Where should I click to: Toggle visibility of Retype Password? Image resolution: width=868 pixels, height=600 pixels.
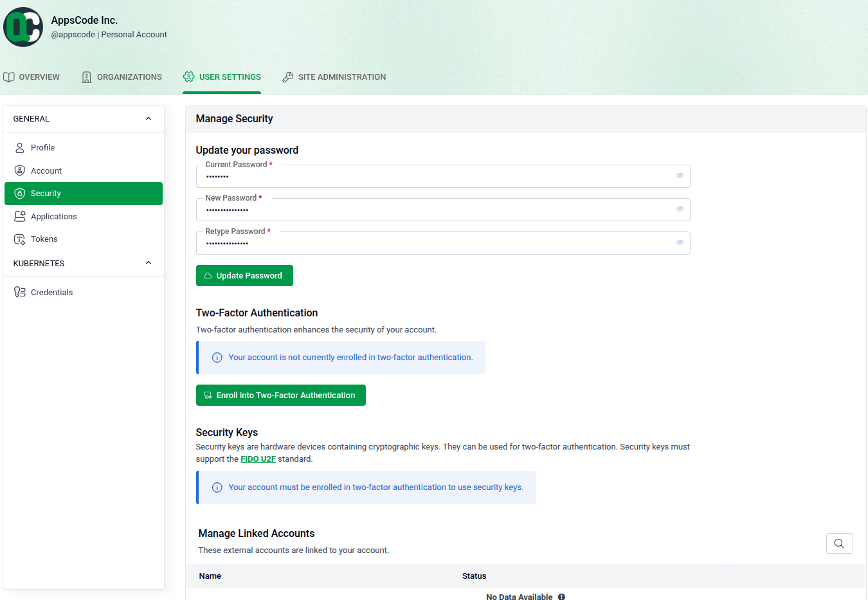(680, 242)
